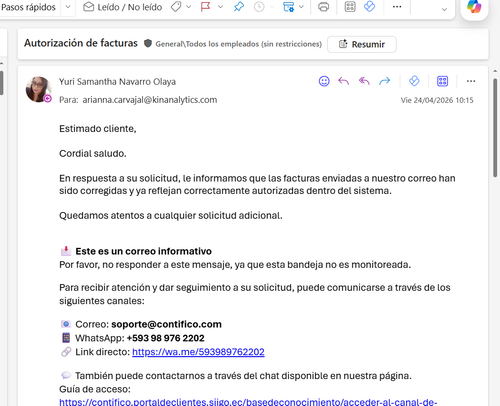Open the Pasos rápidos quick steps
Viewport: 500px width, 406px height.
28,7
